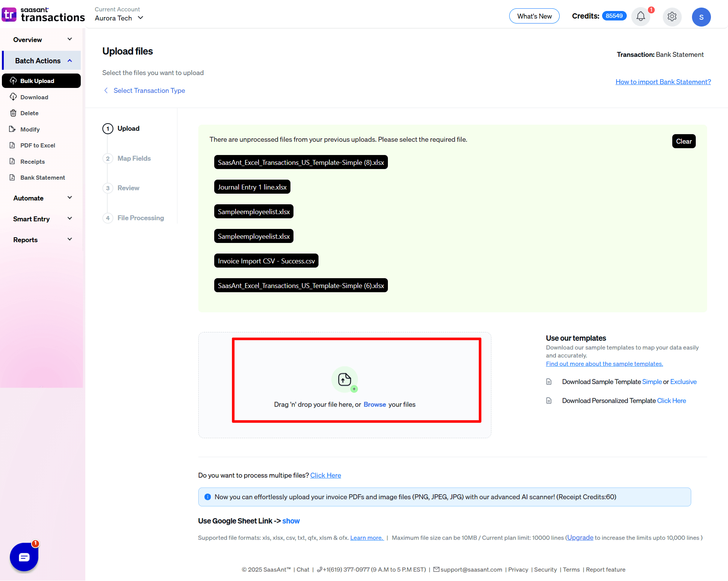Image resolution: width=728 pixels, height=581 pixels.
Task: Open Terms link in footer
Action: pos(571,569)
